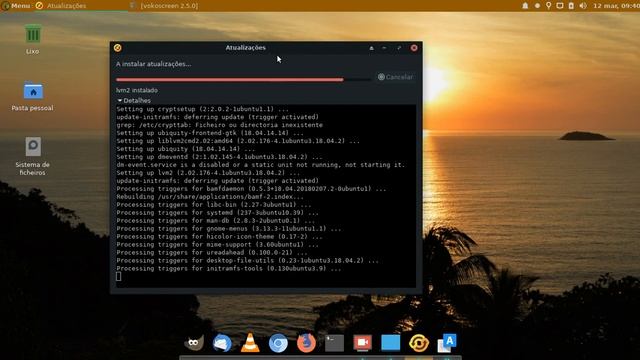Open the Lixo trash icon on desktop
640x360 pixels.
(33, 40)
